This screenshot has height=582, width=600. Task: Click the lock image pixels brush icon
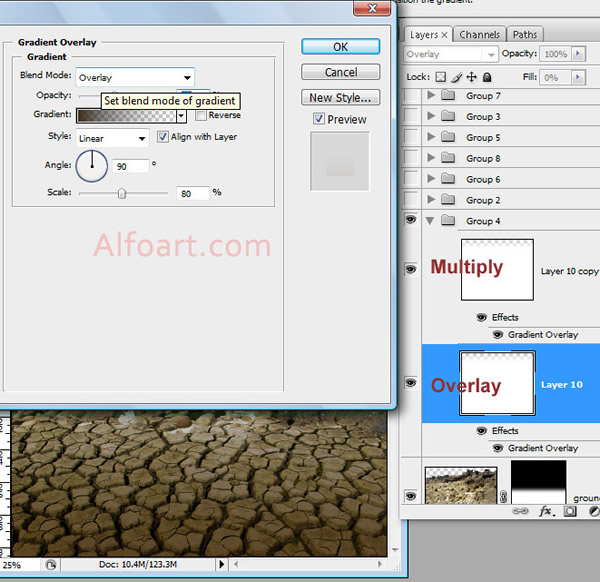tap(457, 77)
